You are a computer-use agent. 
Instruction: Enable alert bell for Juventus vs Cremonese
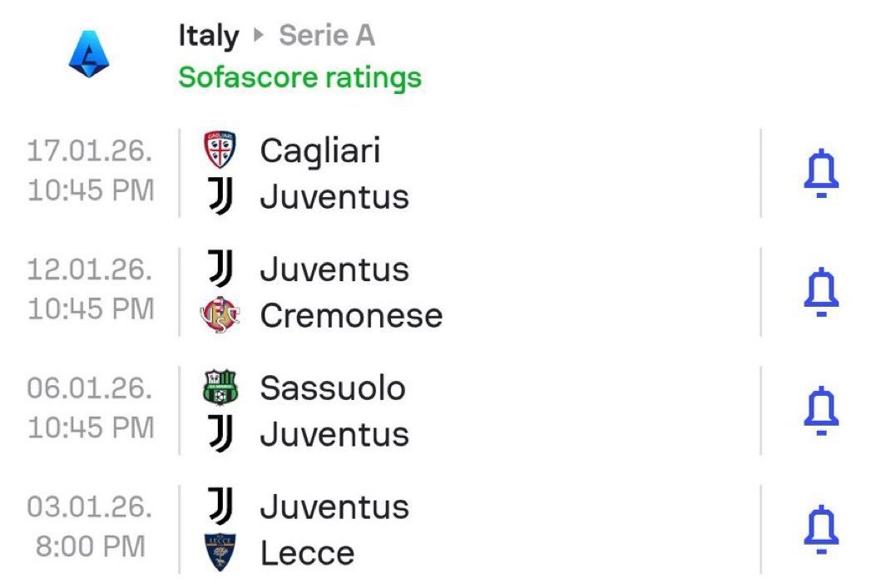point(821,292)
